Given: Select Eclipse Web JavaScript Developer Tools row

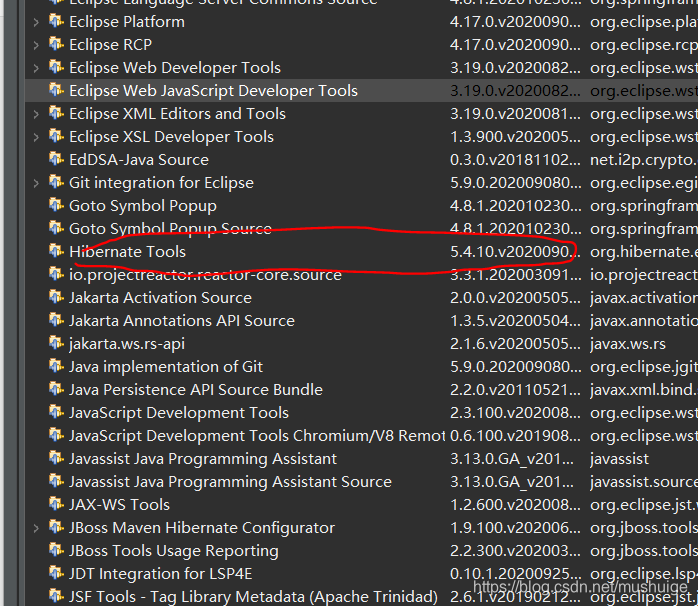Looking at the screenshot, I should 361,91.
